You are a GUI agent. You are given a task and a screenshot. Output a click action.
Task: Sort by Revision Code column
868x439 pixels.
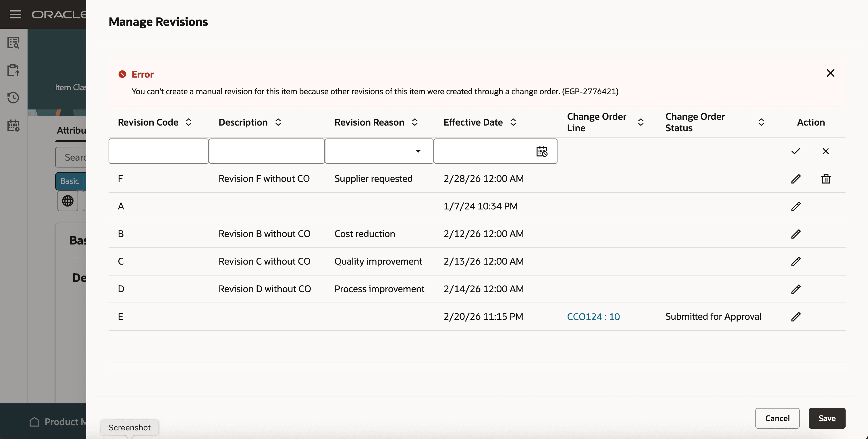click(x=189, y=122)
